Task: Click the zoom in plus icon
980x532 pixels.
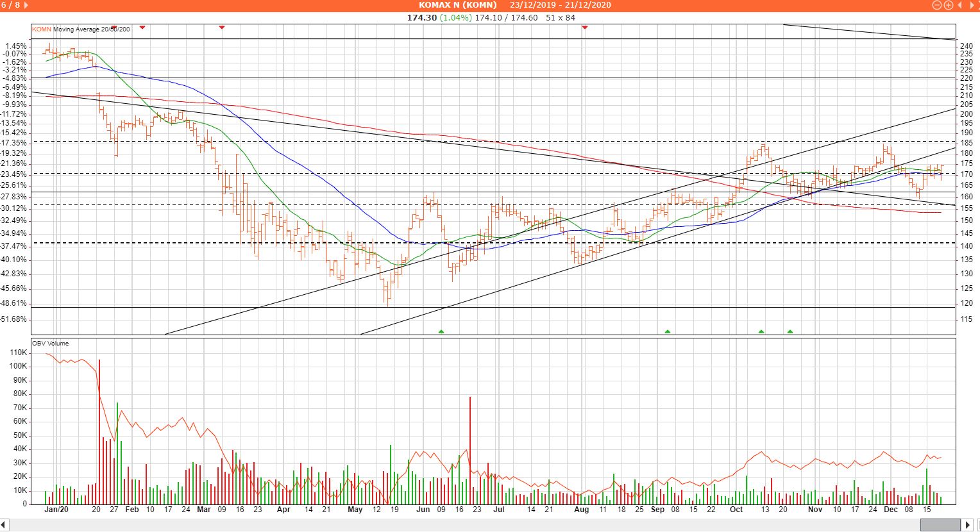Action: [x=947, y=5]
